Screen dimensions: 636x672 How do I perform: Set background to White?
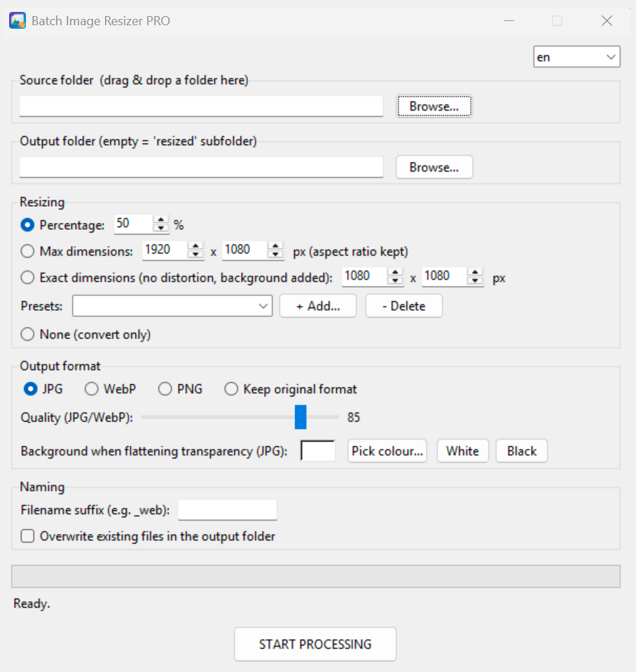click(x=462, y=451)
